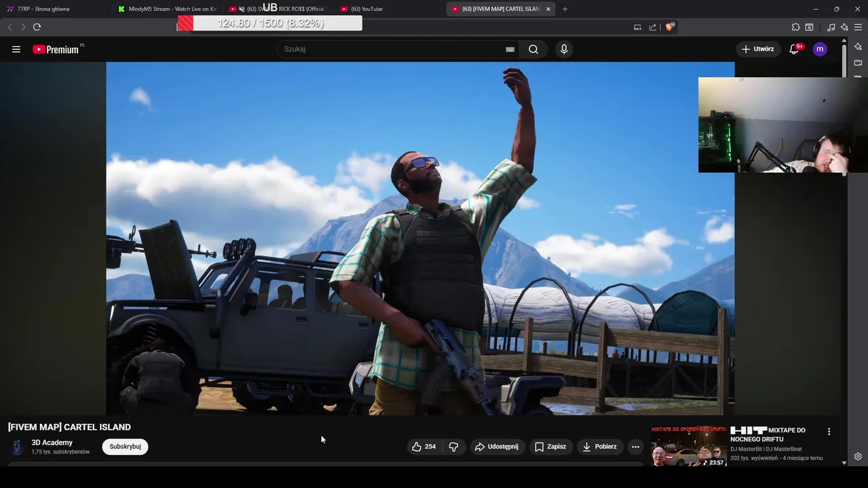Pause the video by clicking the player
The width and height of the screenshot is (868, 488).
(420, 239)
